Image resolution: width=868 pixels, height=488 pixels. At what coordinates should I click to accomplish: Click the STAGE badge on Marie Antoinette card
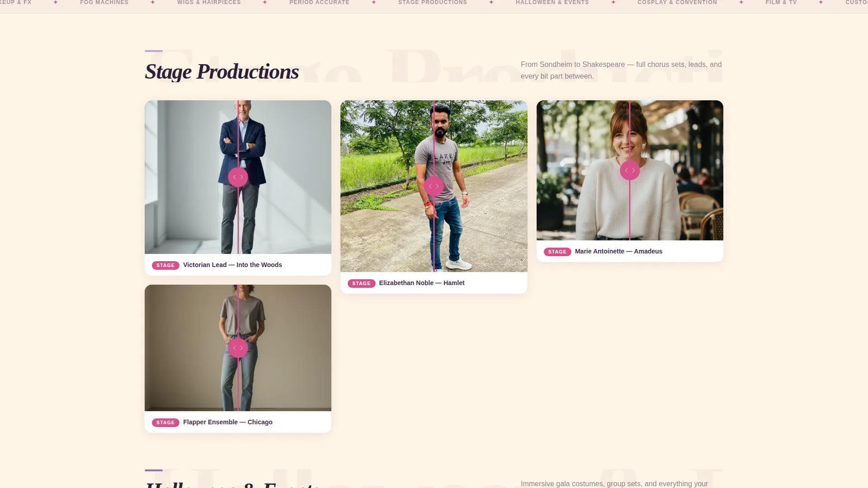557,252
